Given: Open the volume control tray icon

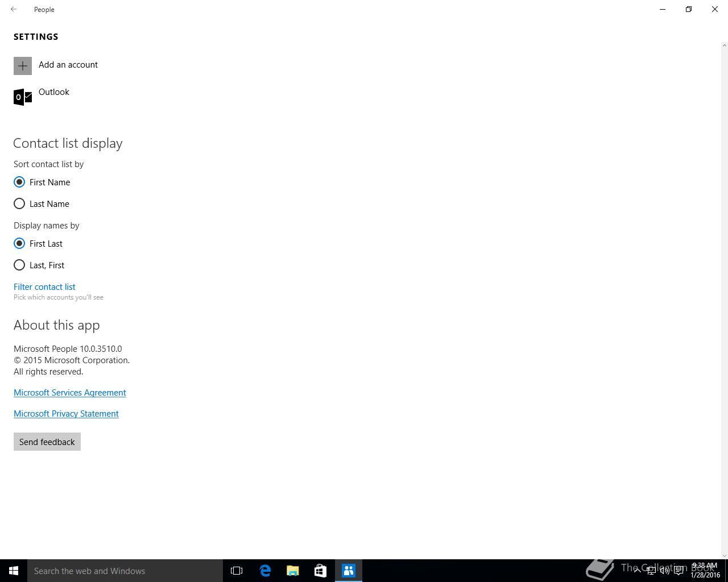Looking at the screenshot, I should coord(664,571).
